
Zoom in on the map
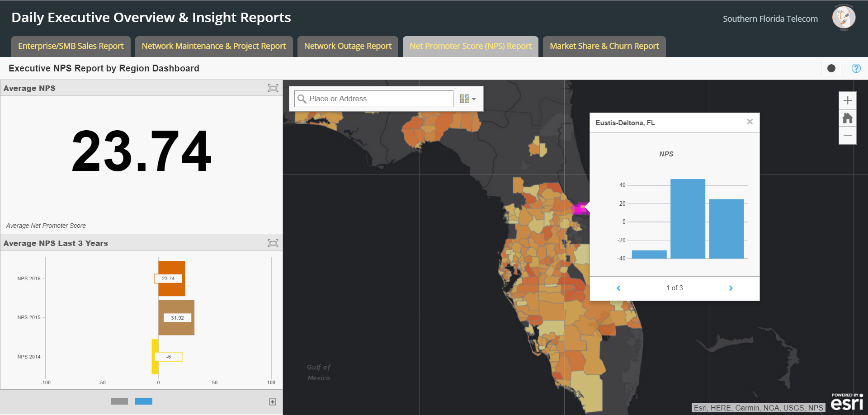pos(847,100)
